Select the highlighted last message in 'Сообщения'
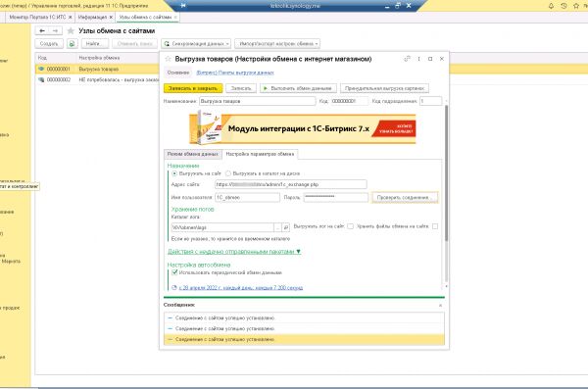 click(x=304, y=339)
